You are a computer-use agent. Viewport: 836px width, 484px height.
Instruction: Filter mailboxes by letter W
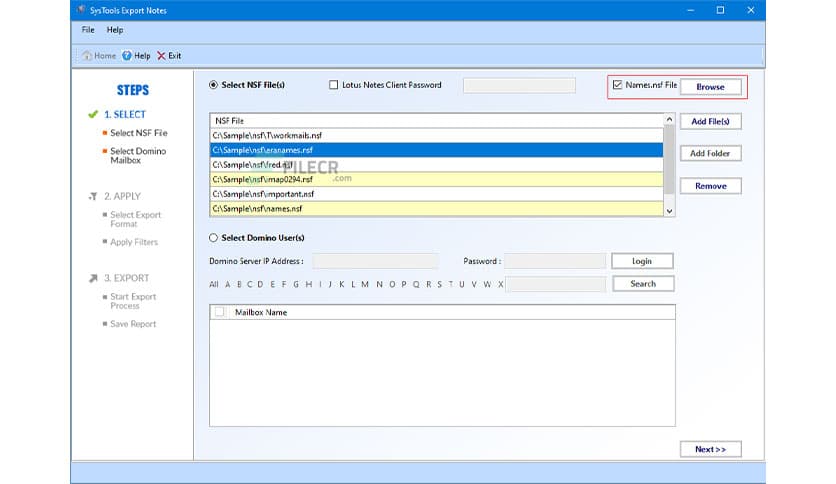(x=487, y=285)
